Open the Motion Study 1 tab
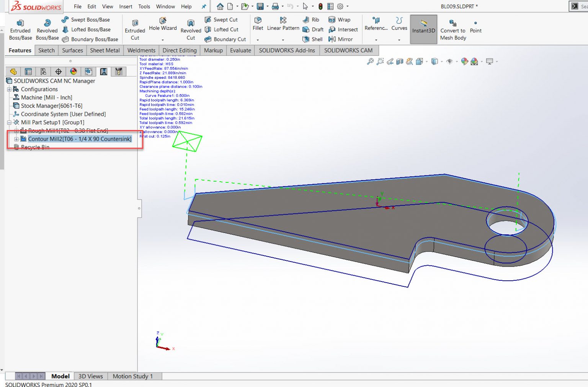This screenshot has width=588, height=387. [x=132, y=376]
